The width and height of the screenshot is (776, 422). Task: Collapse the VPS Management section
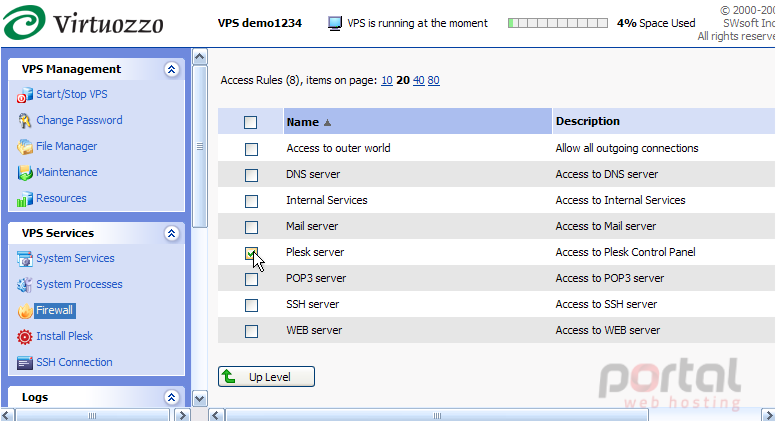point(171,69)
